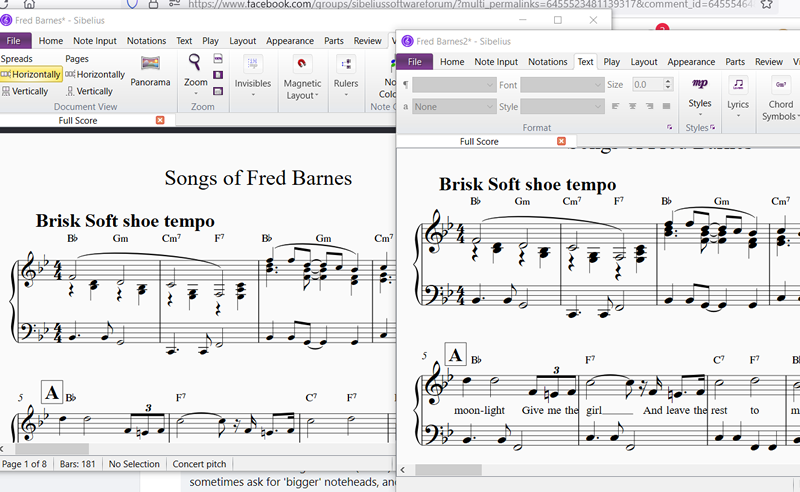800x492 pixels.
Task: Click the font Size input field
Action: point(647,85)
